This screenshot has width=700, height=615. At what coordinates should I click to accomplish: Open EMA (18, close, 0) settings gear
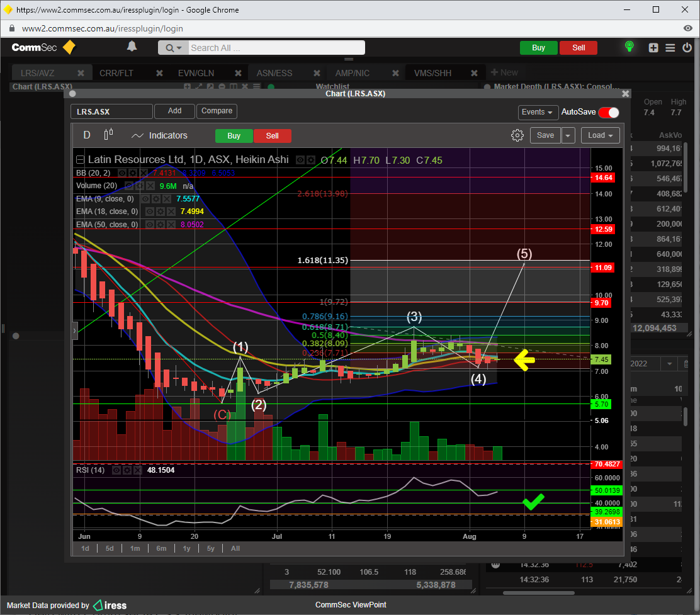(x=161, y=212)
